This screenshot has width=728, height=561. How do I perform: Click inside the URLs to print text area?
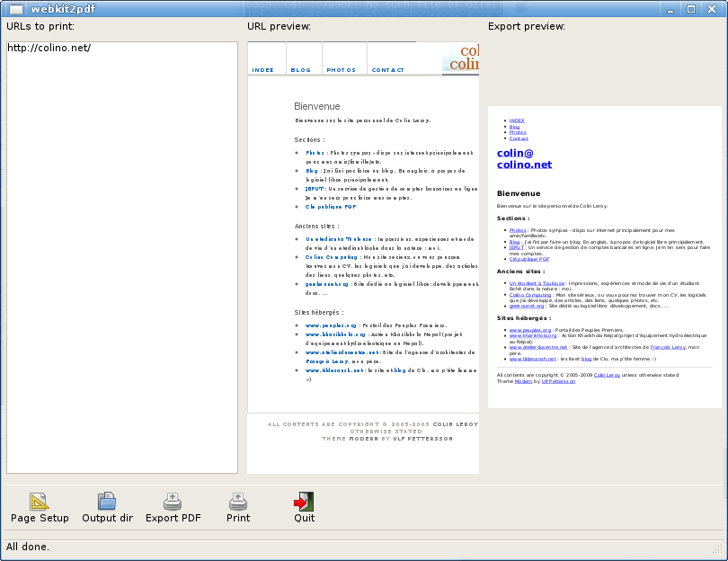pos(121,270)
